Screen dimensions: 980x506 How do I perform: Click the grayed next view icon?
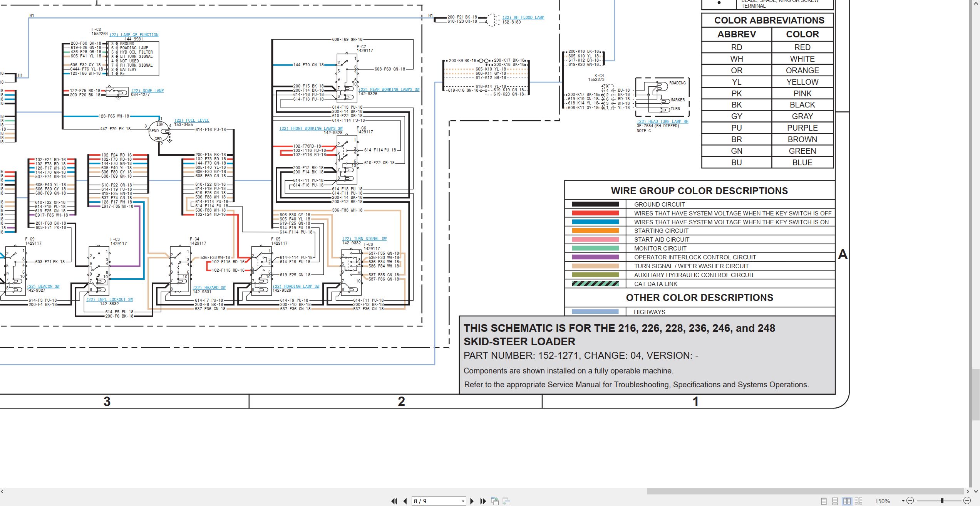pyautogui.click(x=506, y=501)
